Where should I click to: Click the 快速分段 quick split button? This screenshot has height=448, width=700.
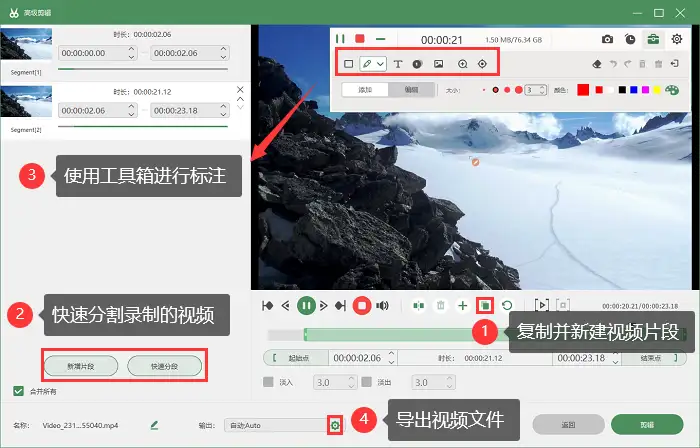pos(164,366)
